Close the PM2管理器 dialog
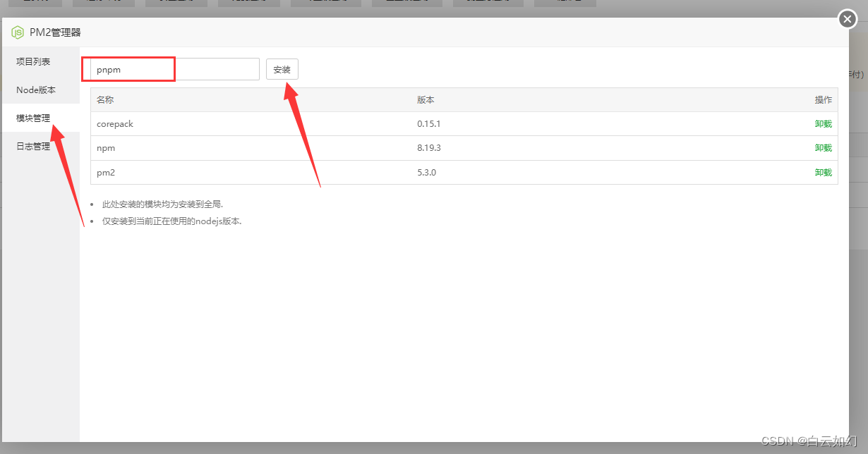The image size is (868, 454). [x=848, y=19]
